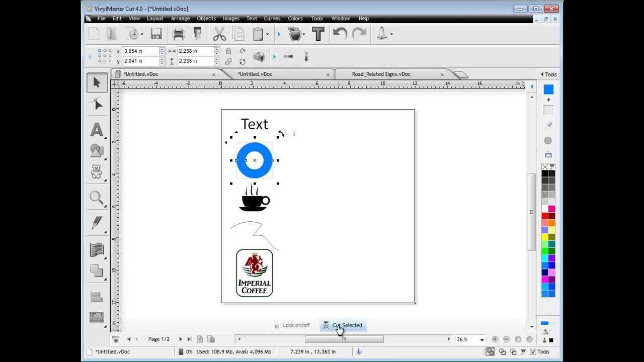Viewport: 644px width, 362px height.
Task: Choose the Text tool letter A
Action: [x=97, y=130]
